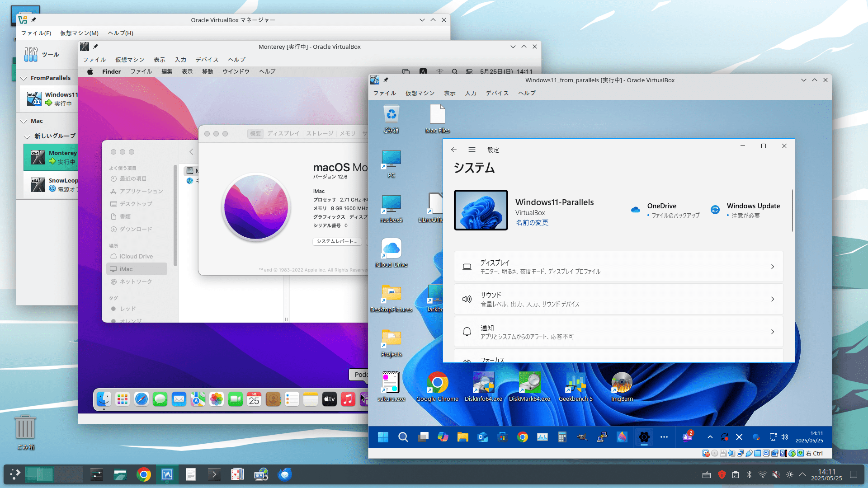The width and height of the screenshot is (868, 488).
Task: Open Mail app in the macOS dock
Action: point(179,399)
